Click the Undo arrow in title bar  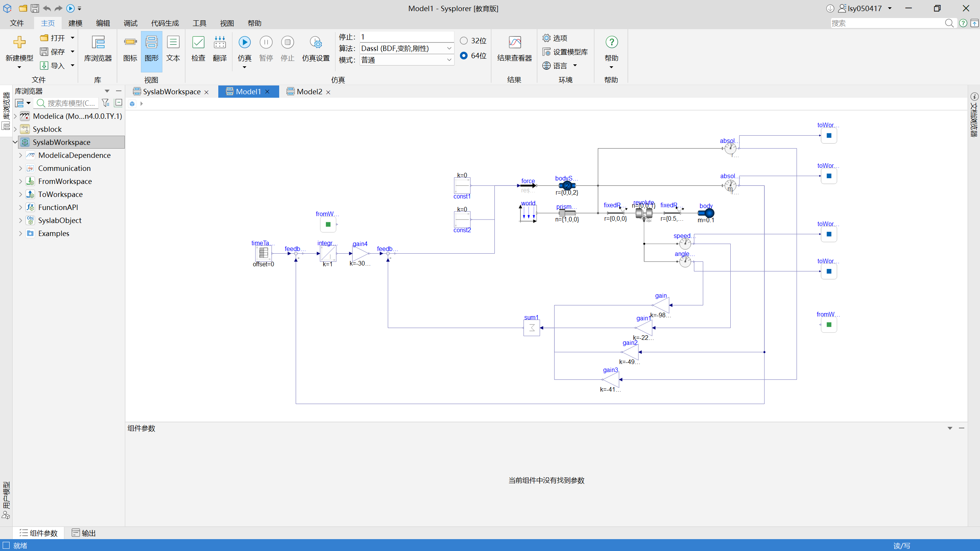click(x=47, y=8)
